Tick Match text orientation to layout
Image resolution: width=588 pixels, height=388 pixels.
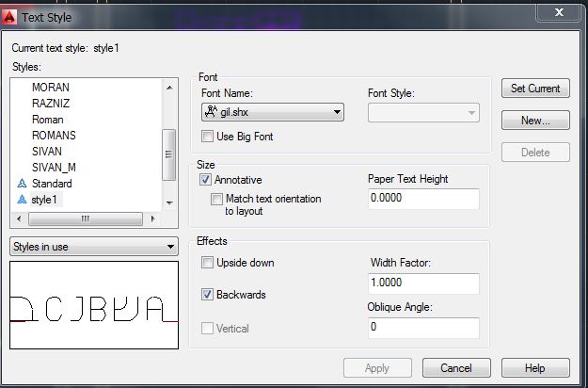[x=217, y=200]
